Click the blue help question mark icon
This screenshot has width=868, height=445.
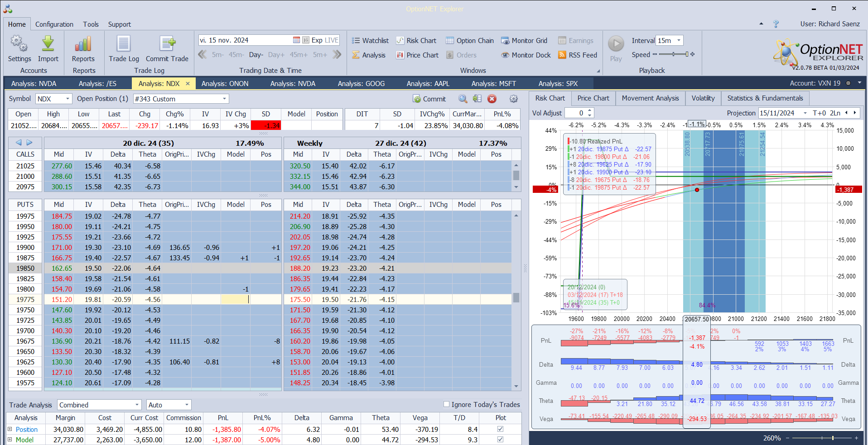click(776, 24)
